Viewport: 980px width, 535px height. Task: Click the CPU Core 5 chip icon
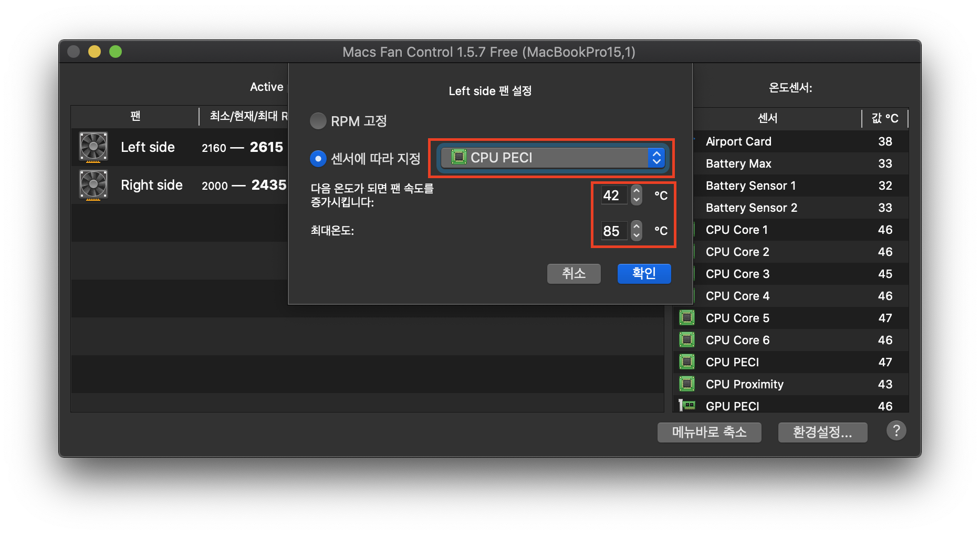point(686,318)
